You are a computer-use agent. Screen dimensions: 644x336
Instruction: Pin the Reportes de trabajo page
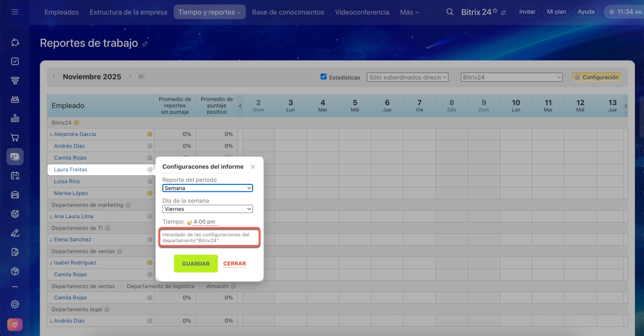pyautogui.click(x=145, y=44)
